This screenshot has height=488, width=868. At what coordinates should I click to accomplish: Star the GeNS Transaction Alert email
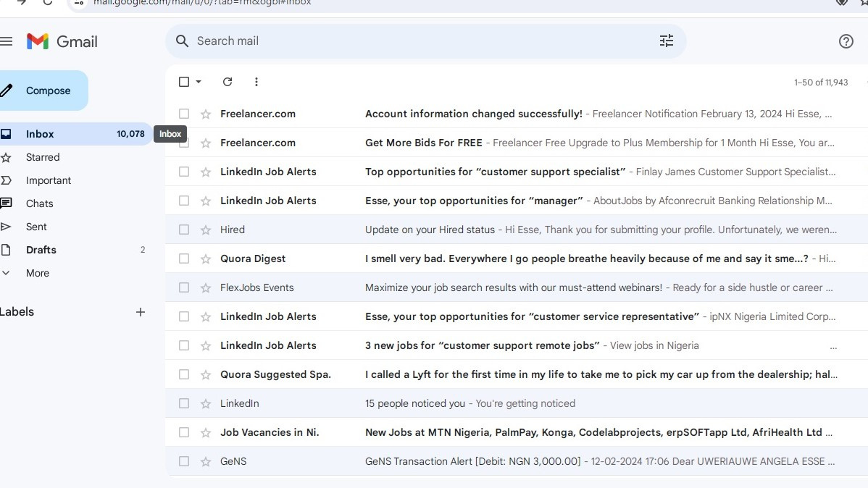(x=206, y=461)
